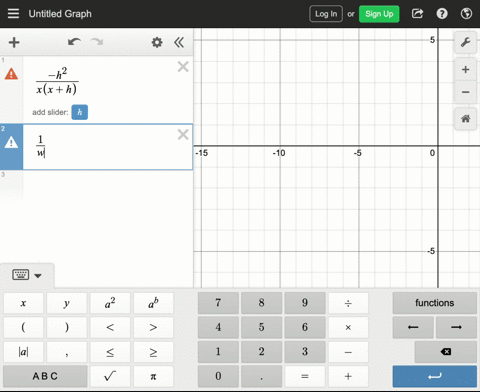Click the backspace delete key
Image resolution: width=480 pixels, height=392 pixels.
(446, 352)
